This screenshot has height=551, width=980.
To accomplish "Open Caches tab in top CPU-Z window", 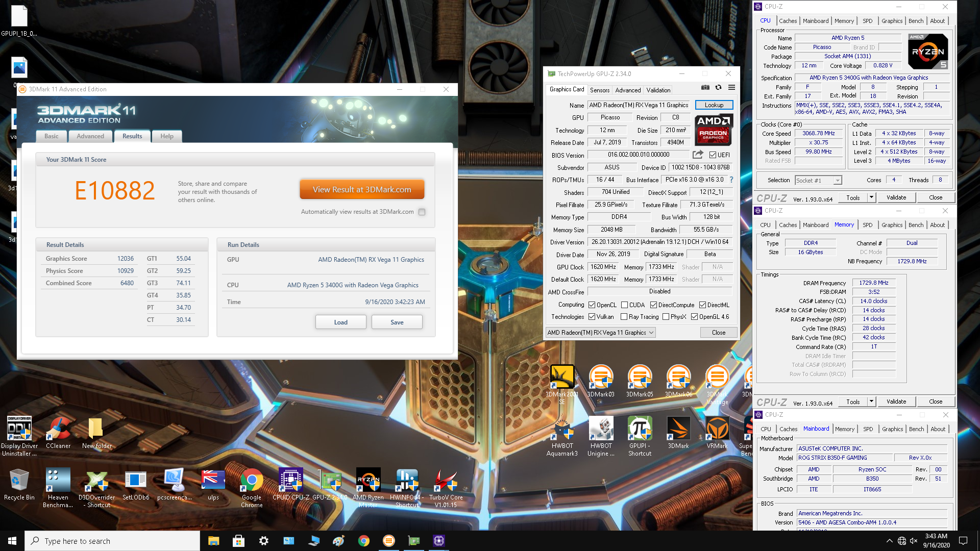I will click(788, 21).
